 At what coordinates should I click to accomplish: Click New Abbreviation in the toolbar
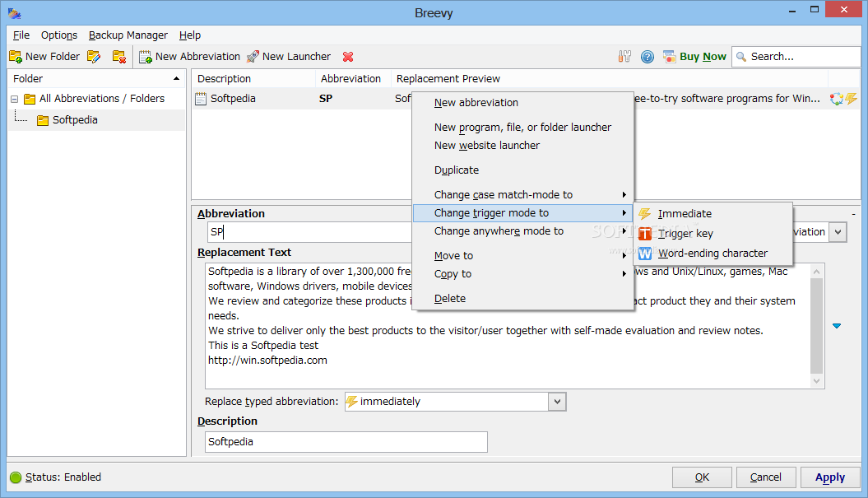(189, 57)
